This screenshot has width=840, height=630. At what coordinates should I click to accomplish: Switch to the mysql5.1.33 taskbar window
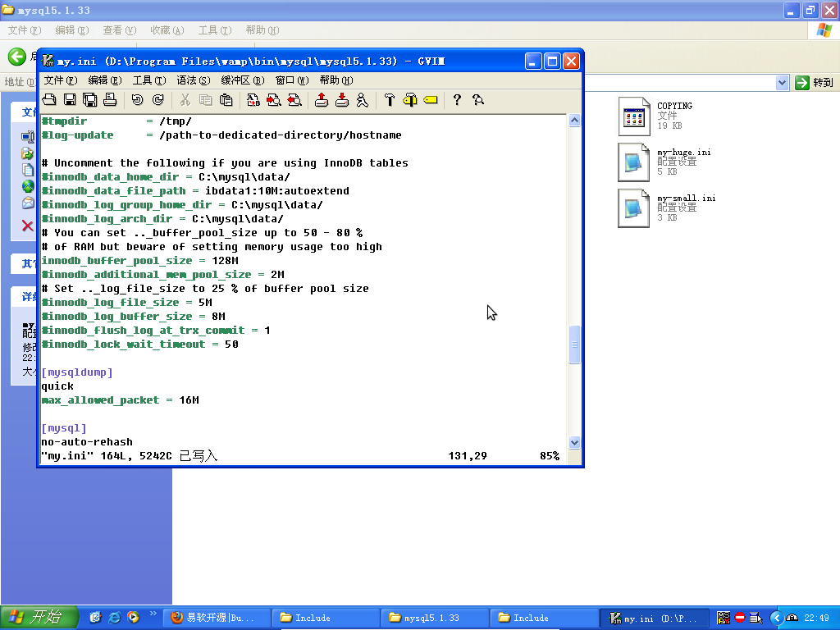(x=435, y=618)
